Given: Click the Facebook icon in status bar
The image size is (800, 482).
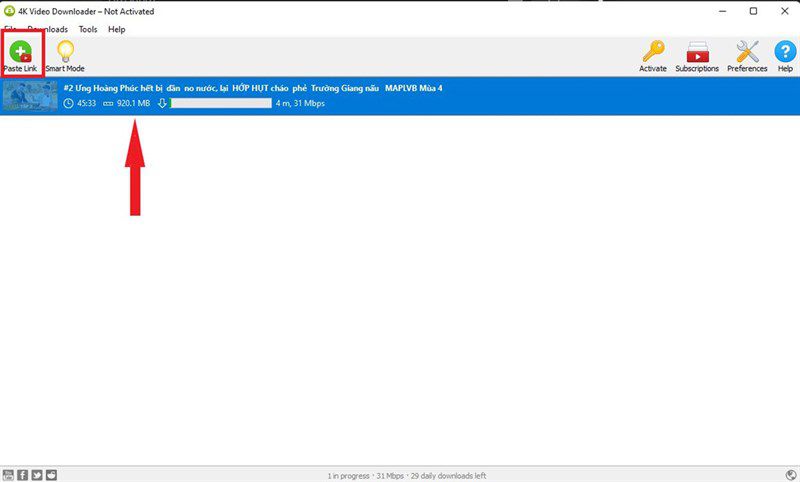Looking at the screenshot, I should 22,475.
